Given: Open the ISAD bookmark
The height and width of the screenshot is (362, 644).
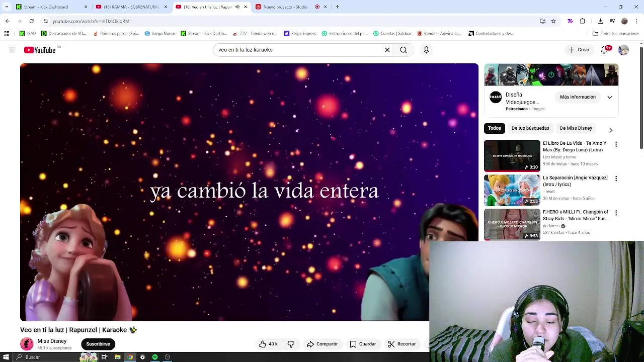Looking at the screenshot, I should (28, 34).
